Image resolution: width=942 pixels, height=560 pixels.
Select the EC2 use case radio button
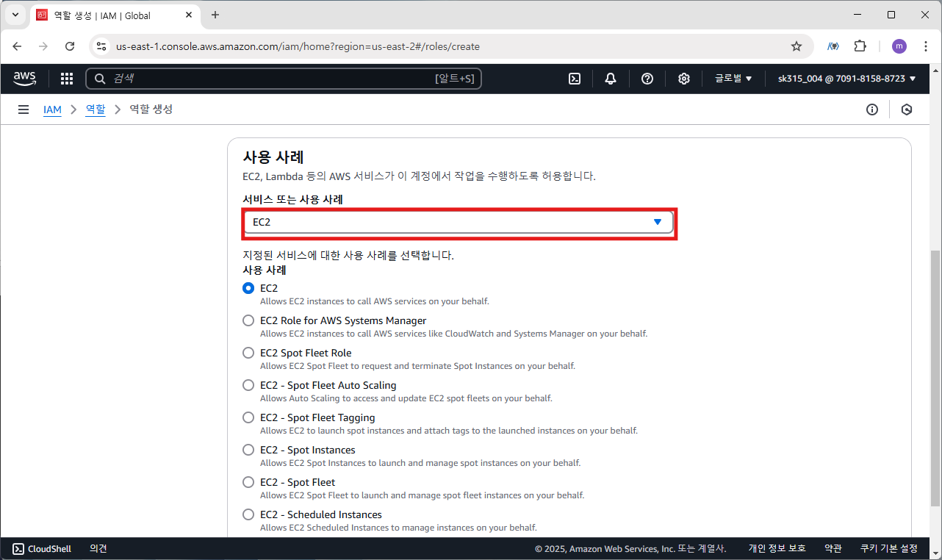pos(248,288)
